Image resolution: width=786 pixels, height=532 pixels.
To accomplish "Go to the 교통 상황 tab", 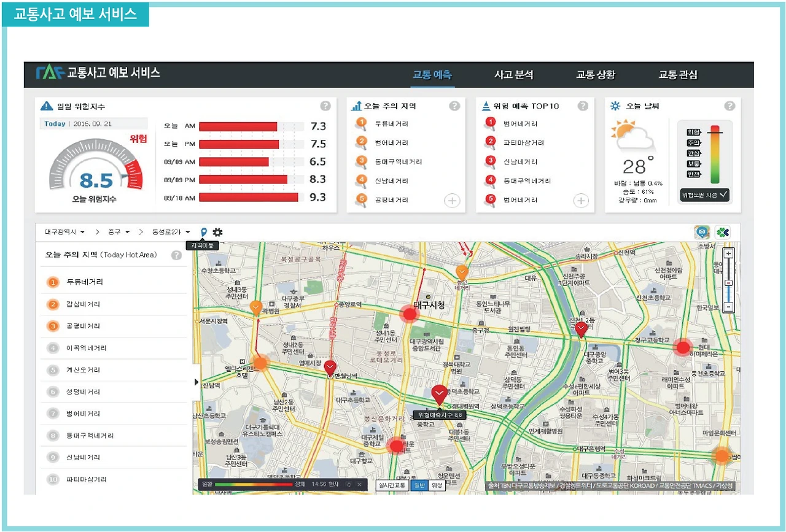I will 596,75.
